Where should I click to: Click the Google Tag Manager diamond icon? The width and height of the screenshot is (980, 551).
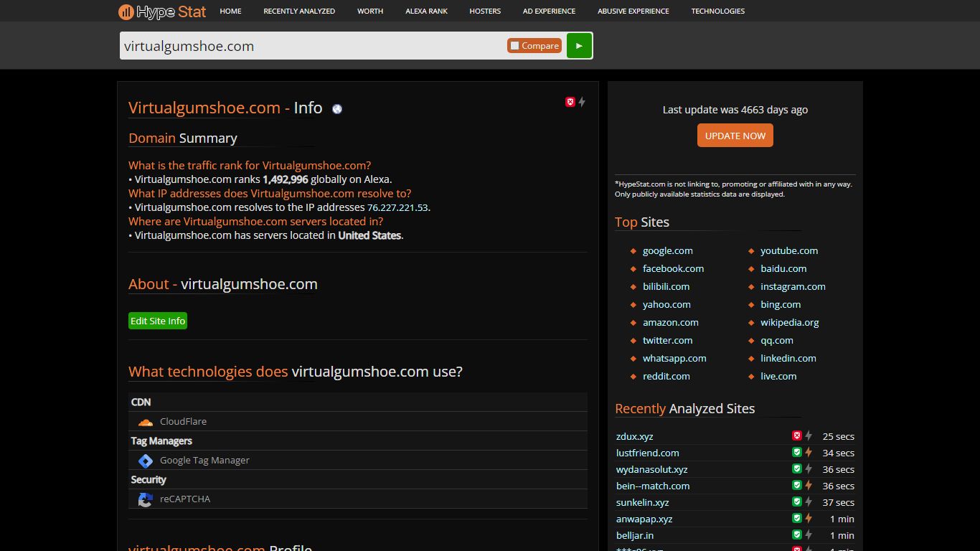tap(146, 461)
